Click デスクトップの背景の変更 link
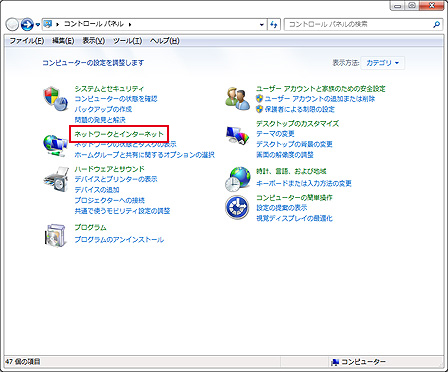Screen dimensions: 448x372 [294, 144]
